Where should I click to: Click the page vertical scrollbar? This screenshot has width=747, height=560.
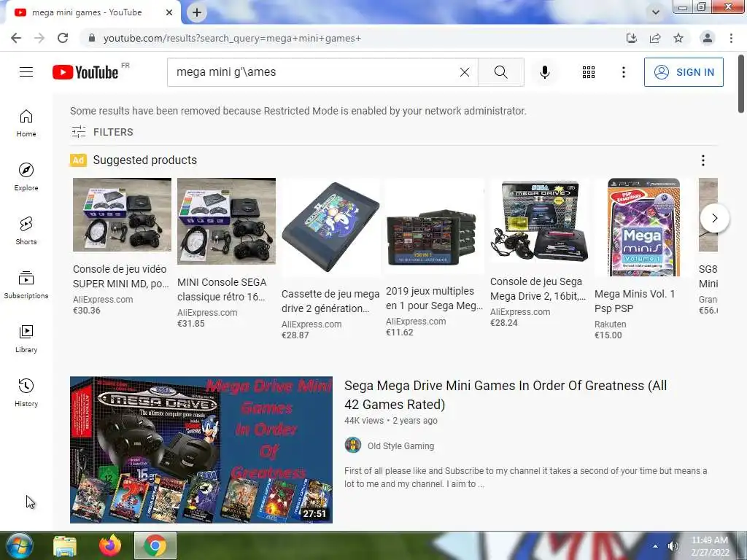741,85
